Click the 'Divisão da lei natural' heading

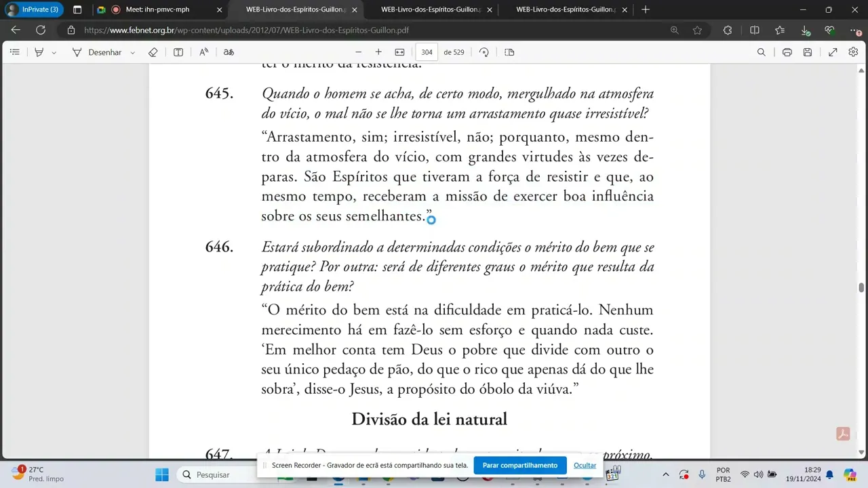coord(429,420)
